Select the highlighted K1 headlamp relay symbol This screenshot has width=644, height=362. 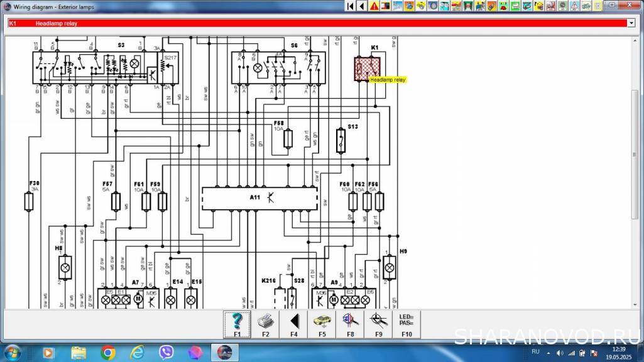[366, 69]
